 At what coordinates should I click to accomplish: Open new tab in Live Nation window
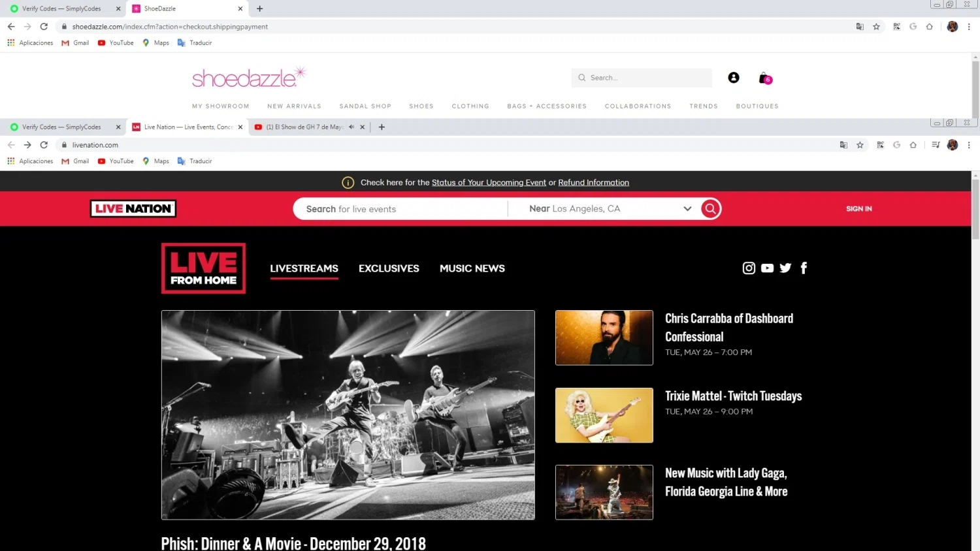pyautogui.click(x=382, y=127)
